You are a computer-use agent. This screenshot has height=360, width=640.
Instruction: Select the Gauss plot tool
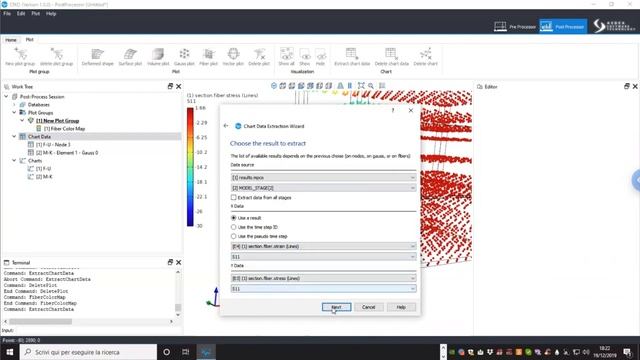(x=184, y=56)
